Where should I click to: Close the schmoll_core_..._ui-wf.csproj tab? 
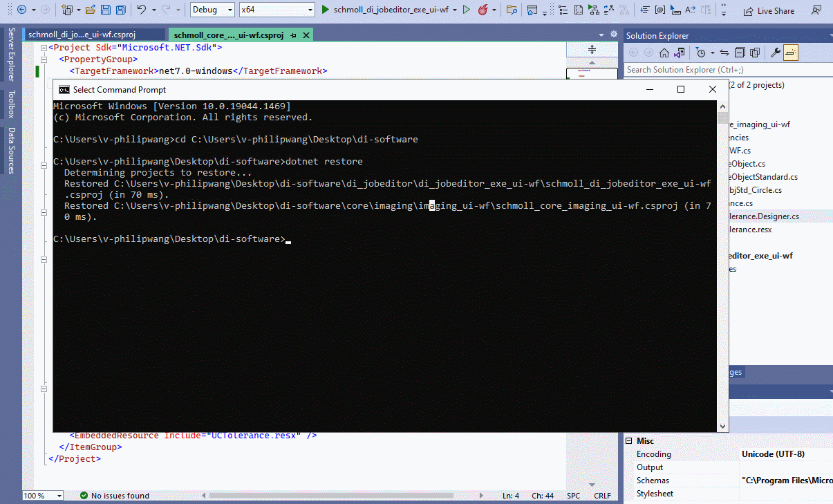pyautogui.click(x=306, y=35)
